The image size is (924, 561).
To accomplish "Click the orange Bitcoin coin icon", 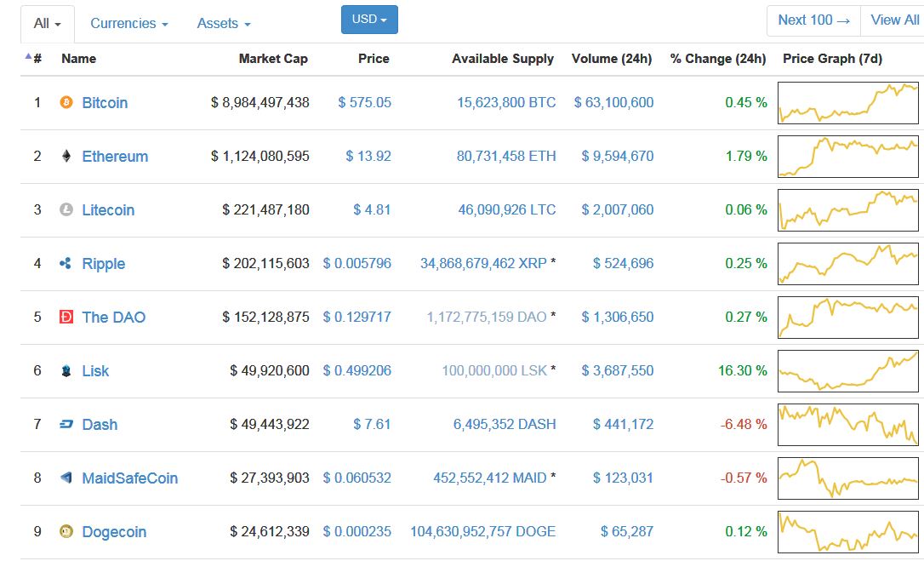I will (66, 103).
